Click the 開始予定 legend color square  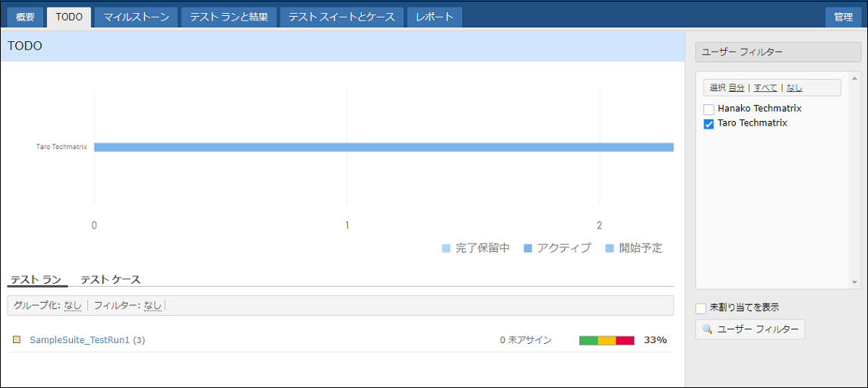point(610,248)
